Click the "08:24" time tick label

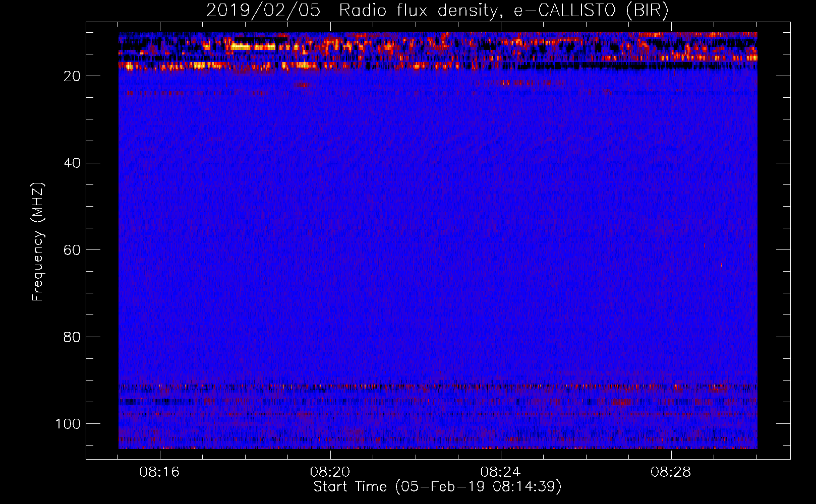500,472
